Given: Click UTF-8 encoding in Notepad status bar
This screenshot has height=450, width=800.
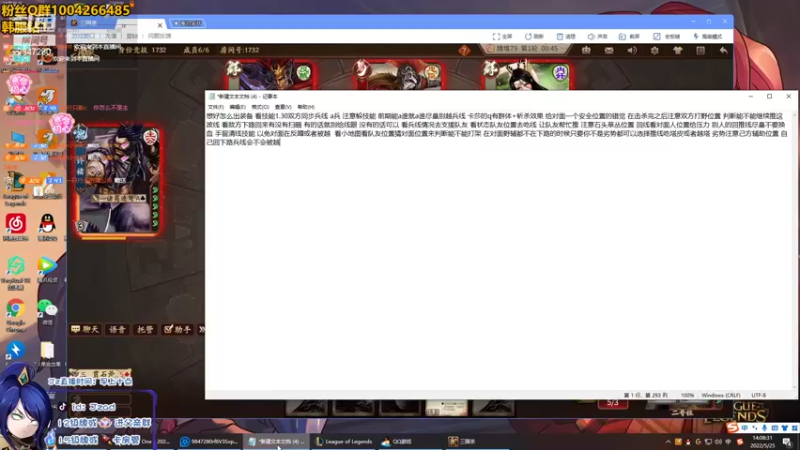Looking at the screenshot, I should [x=759, y=395].
